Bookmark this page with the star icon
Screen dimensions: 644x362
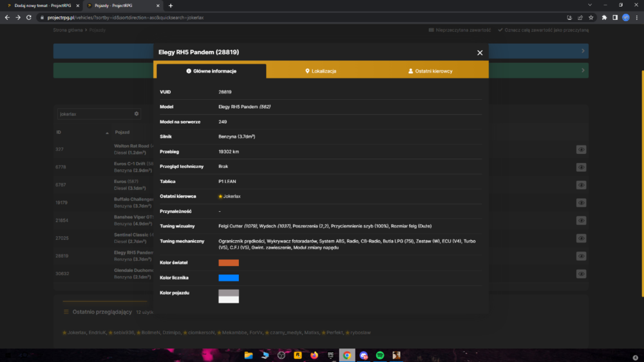coord(591,17)
